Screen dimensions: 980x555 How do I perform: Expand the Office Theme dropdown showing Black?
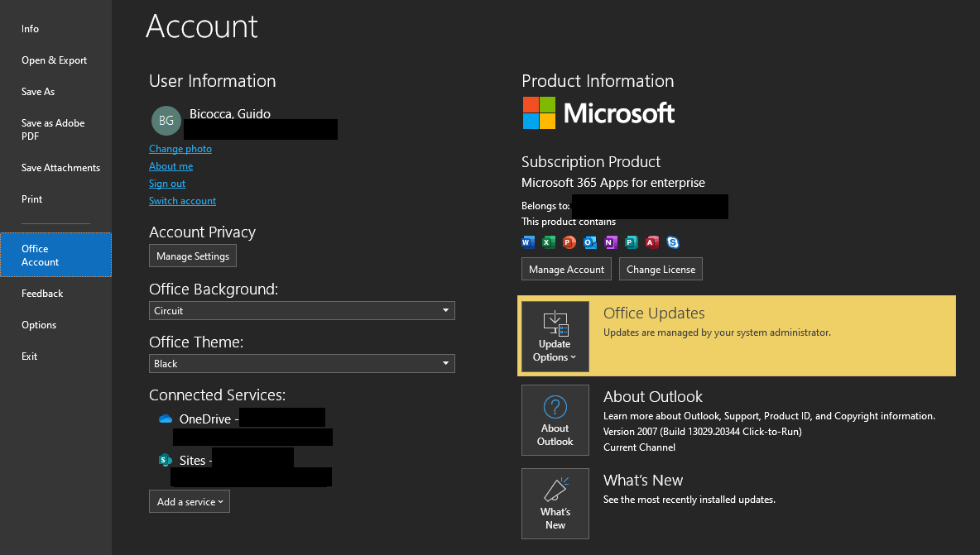(x=302, y=363)
